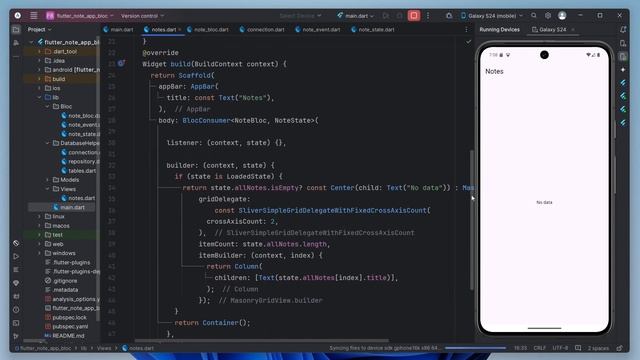Open the Version Control git icon in left sidebar
Screen dimensions: 640x360
pos(16,336)
